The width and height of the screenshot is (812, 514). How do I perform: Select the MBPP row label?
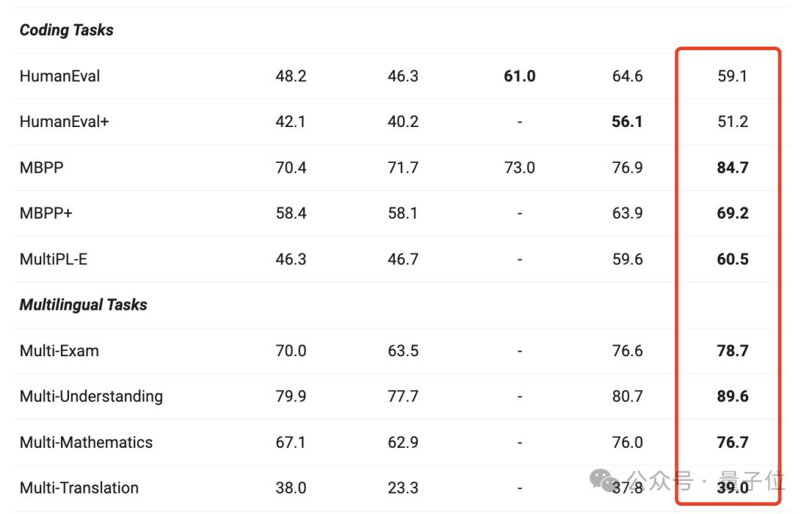(x=41, y=168)
